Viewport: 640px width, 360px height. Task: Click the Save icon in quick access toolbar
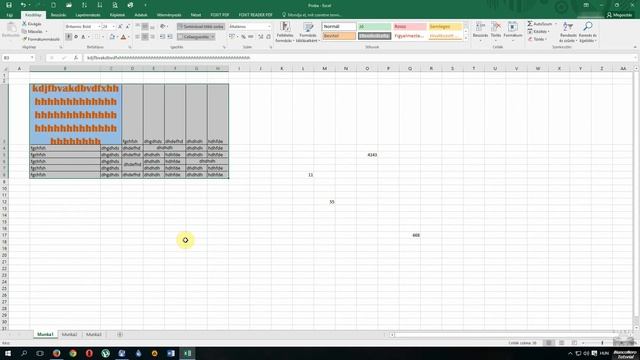[x=9, y=5]
